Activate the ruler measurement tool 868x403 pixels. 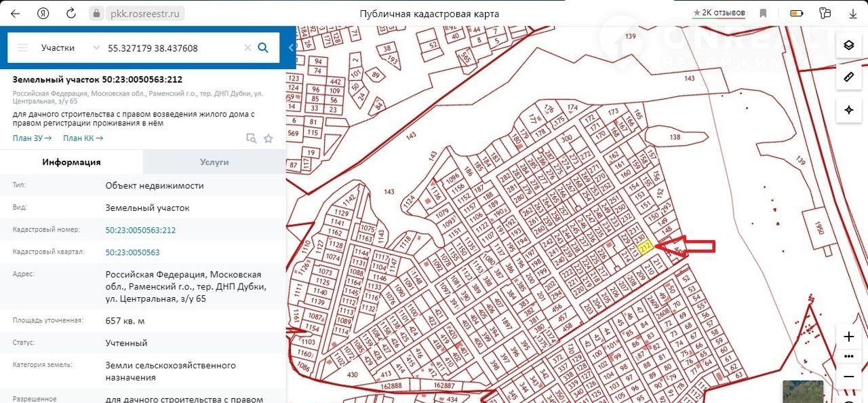848,77
